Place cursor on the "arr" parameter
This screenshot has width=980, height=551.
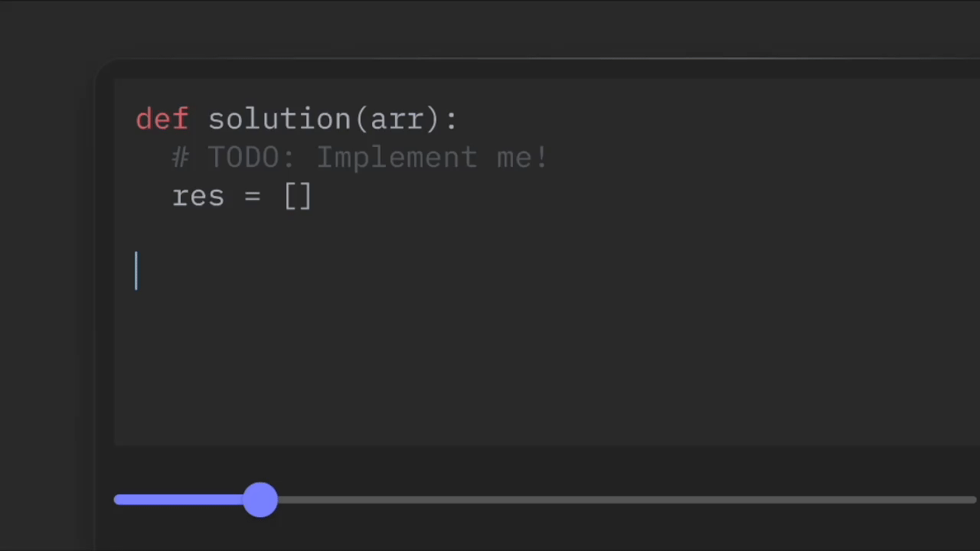coord(397,119)
